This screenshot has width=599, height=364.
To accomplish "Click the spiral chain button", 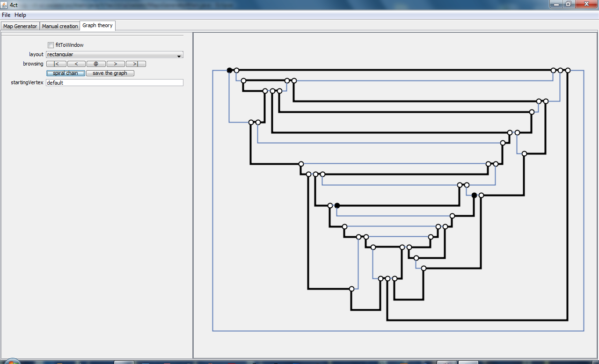I will point(66,73).
